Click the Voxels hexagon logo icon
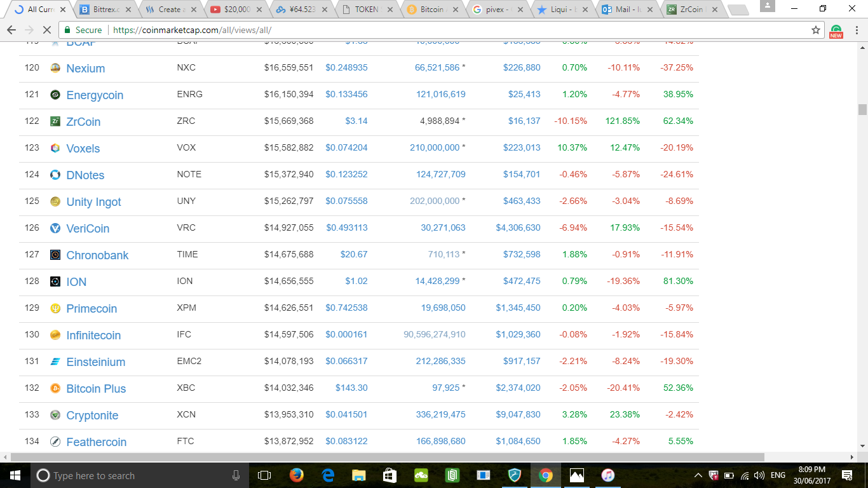The width and height of the screenshot is (868, 488). click(x=55, y=148)
